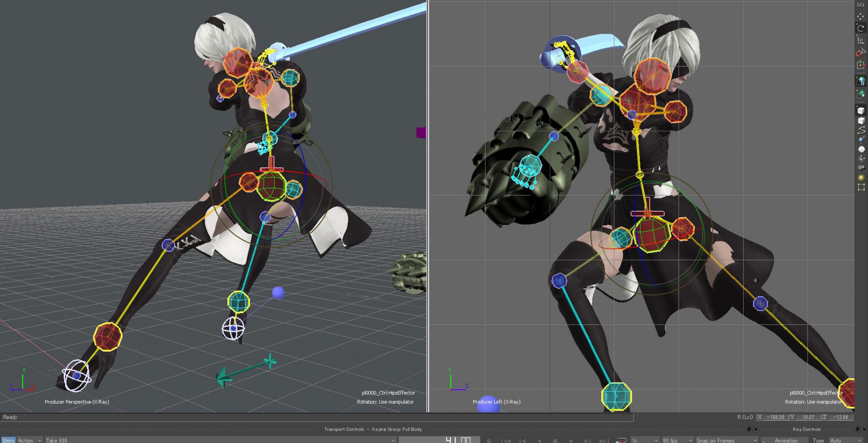
Task: Click the hexagon marker icon
Action: pyautogui.click(x=861, y=149)
